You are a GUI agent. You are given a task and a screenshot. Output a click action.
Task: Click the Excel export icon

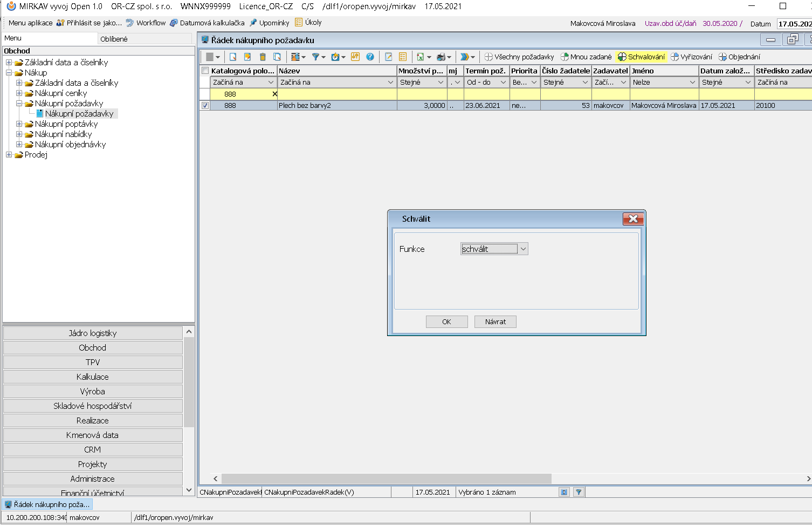pos(420,57)
